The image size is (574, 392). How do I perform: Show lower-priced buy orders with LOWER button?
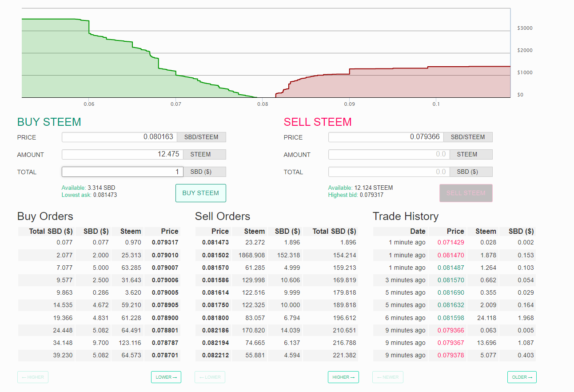point(166,377)
